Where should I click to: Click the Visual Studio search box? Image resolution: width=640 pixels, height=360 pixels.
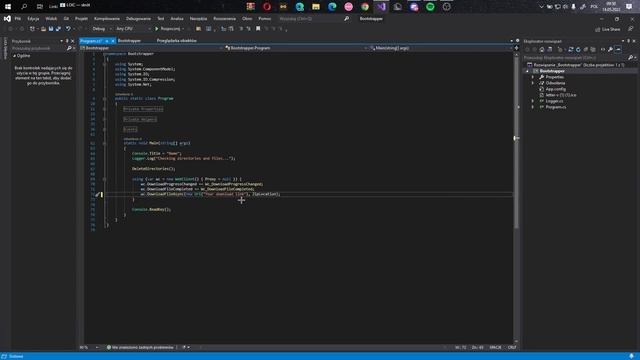(x=313, y=19)
